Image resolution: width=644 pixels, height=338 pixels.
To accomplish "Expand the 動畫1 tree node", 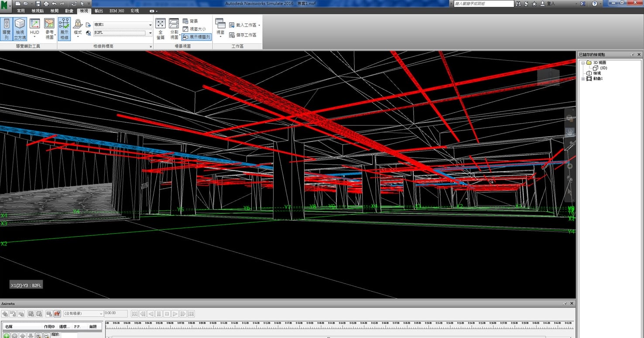I will (583, 79).
